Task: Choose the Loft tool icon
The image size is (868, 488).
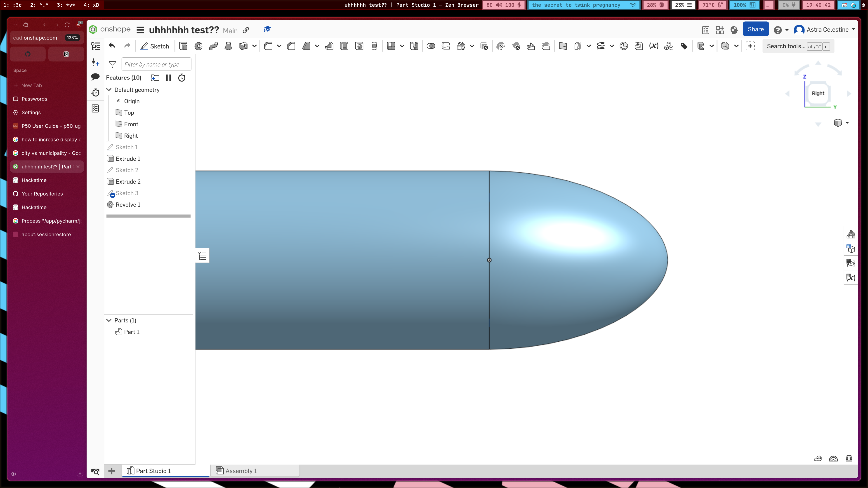Action: 228,46
